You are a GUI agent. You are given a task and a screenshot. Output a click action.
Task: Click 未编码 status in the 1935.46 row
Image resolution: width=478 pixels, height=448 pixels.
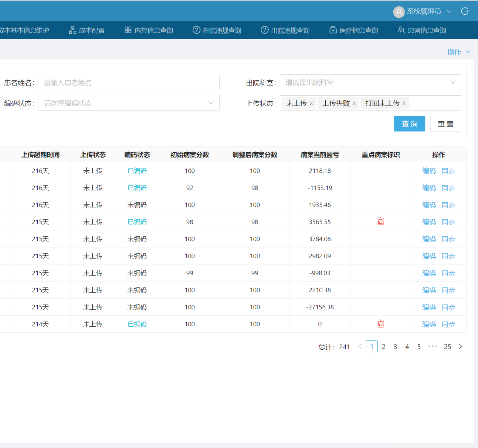point(137,205)
